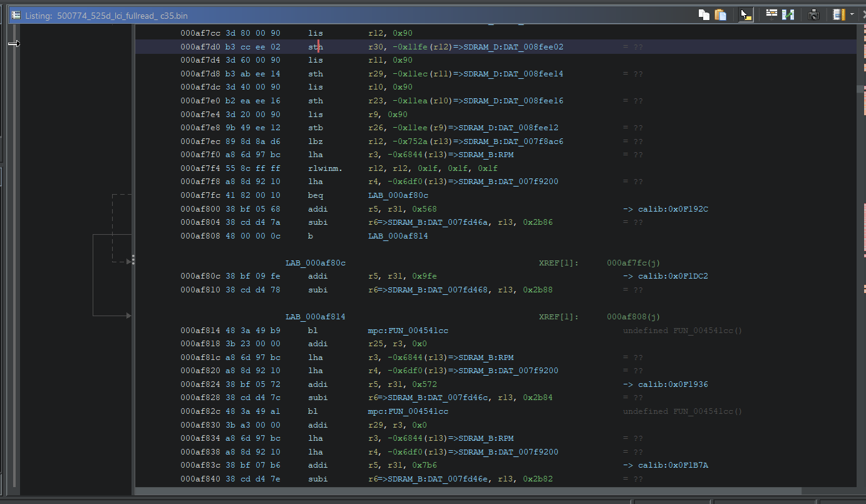Take a Listing snapshot with camera icon
866x504 pixels.
click(x=813, y=15)
